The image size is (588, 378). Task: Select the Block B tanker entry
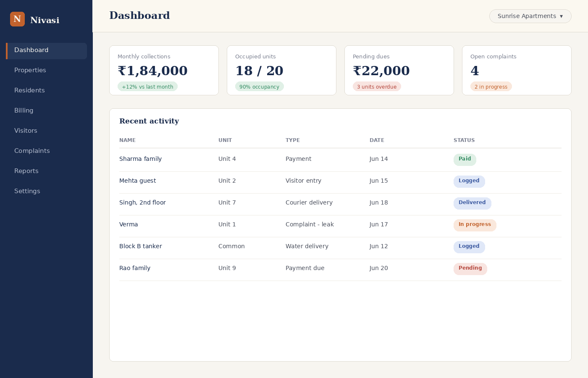[140, 246]
